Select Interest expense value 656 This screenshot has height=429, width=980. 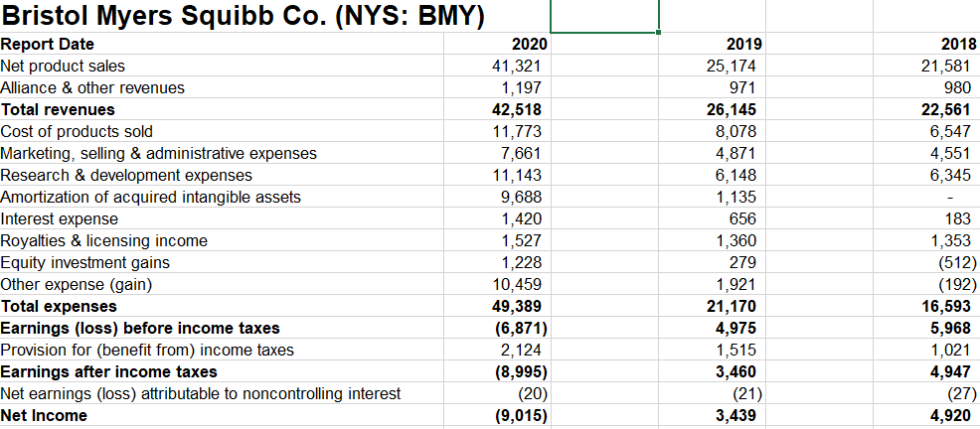pyautogui.click(x=743, y=219)
